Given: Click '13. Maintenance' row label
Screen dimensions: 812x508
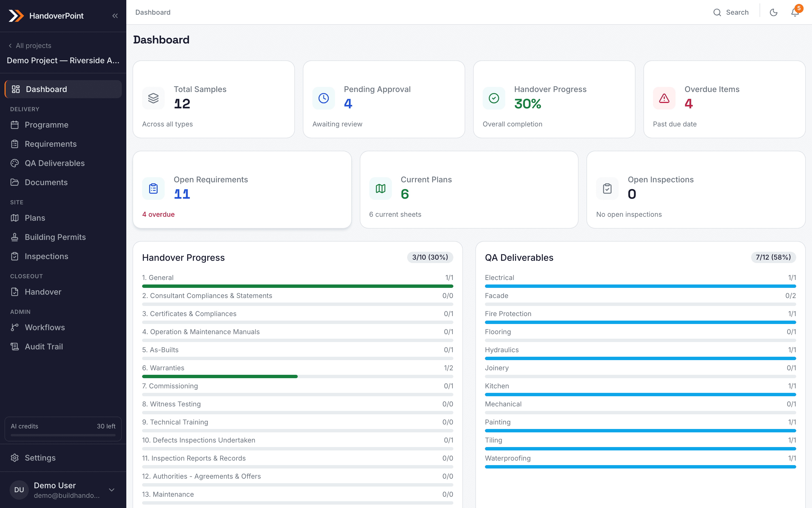Looking at the screenshot, I should click(x=168, y=494).
